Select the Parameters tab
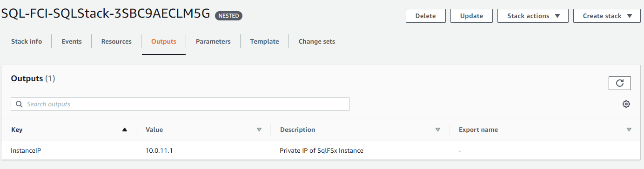The image size is (644, 169). pos(213,41)
